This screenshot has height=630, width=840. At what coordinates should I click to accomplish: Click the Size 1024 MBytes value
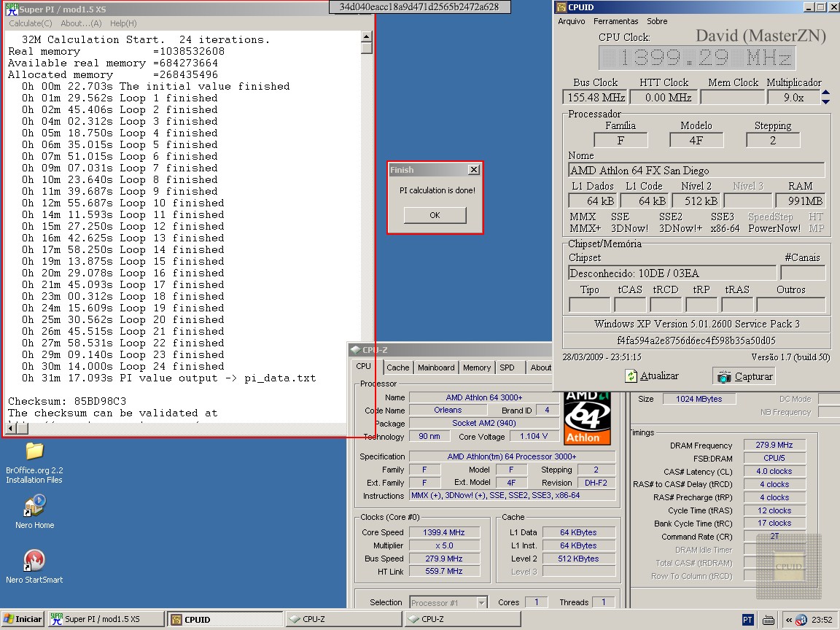pyautogui.click(x=699, y=399)
